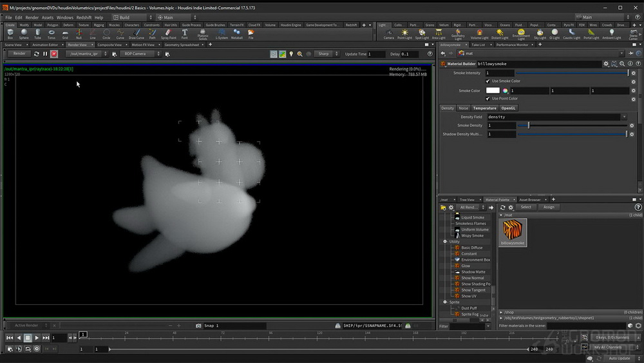The image size is (644, 363).
Task: Add a Spot Light
Action: pos(422,34)
